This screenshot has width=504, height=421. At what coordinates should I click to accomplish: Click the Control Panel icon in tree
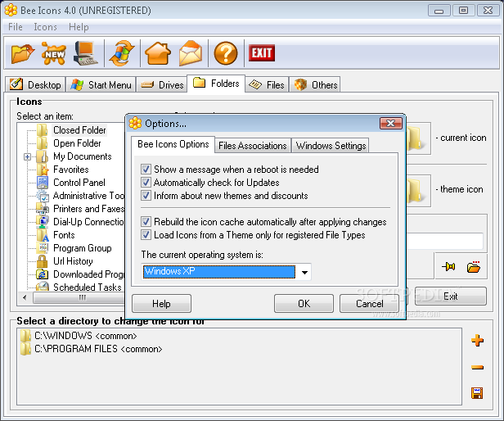[43, 183]
